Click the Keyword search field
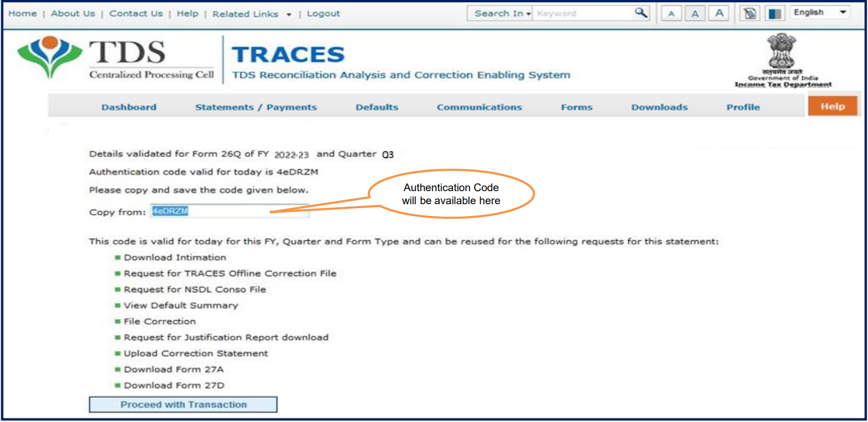868x422 pixels. [583, 13]
